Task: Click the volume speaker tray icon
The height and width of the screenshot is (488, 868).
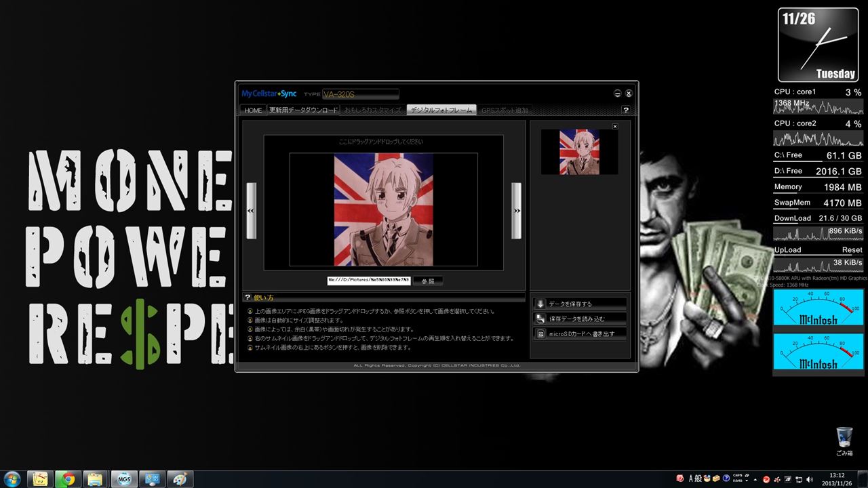Action: pos(809,479)
